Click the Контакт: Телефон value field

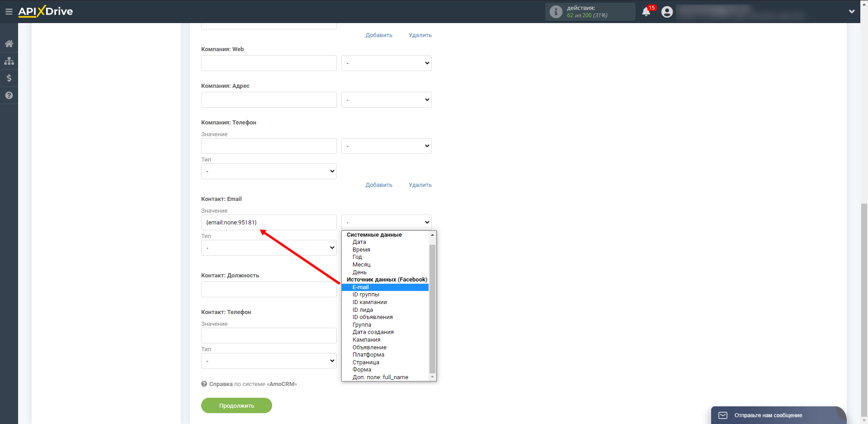tap(269, 335)
